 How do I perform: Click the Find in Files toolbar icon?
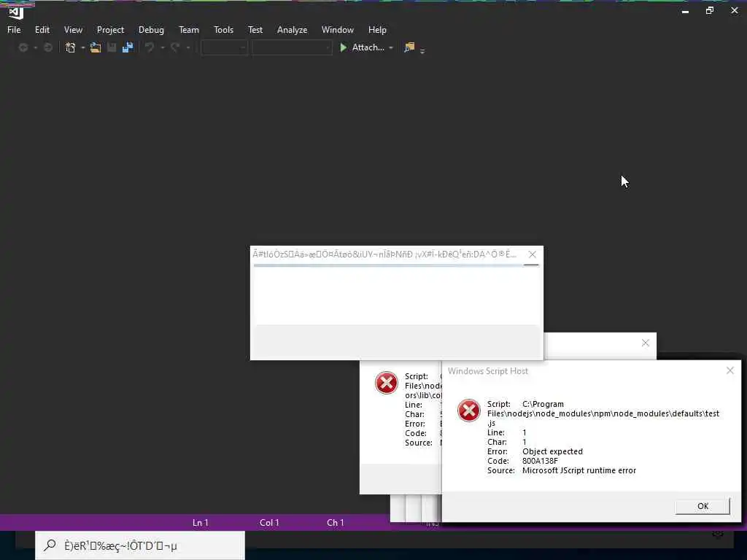[x=409, y=47]
